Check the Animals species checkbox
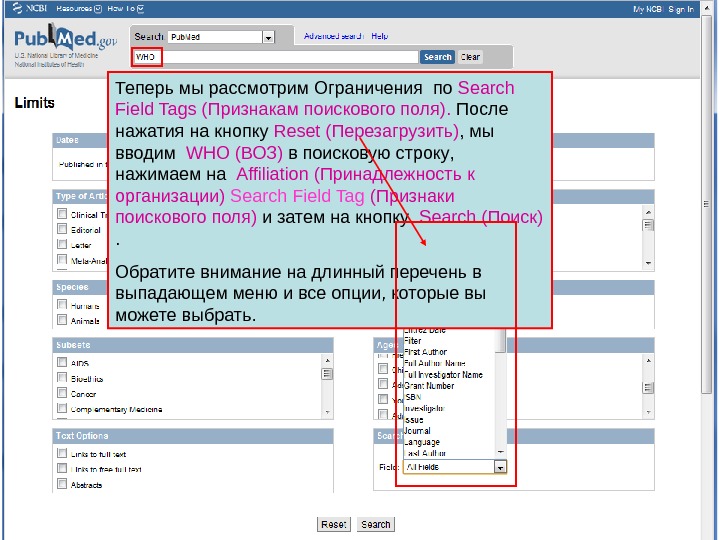This screenshot has height=540, width=720. point(62,320)
